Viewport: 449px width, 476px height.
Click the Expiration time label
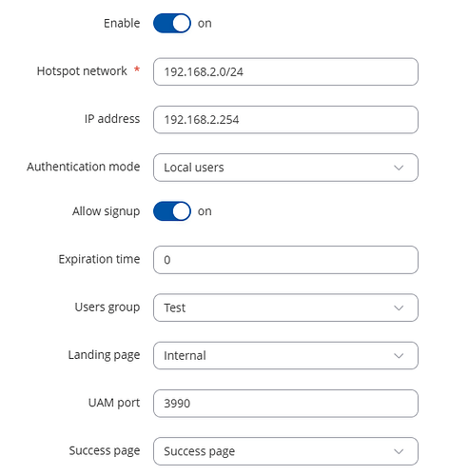[99, 259]
